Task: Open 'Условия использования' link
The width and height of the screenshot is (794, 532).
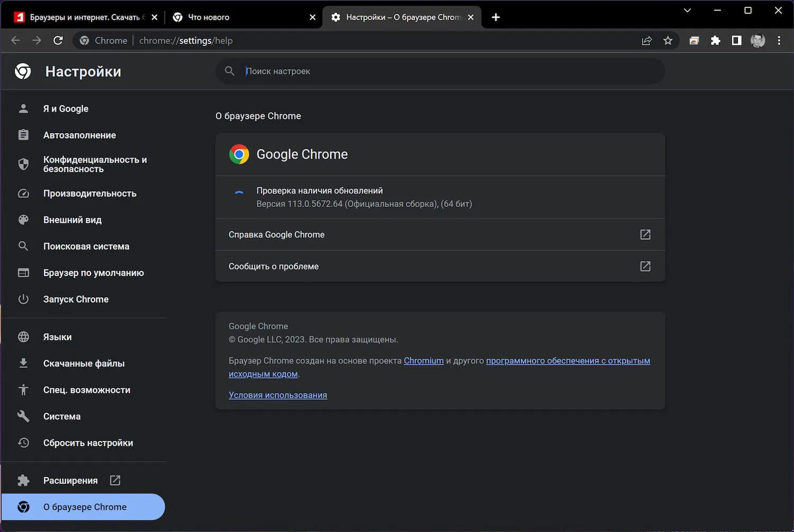Action: [277, 395]
